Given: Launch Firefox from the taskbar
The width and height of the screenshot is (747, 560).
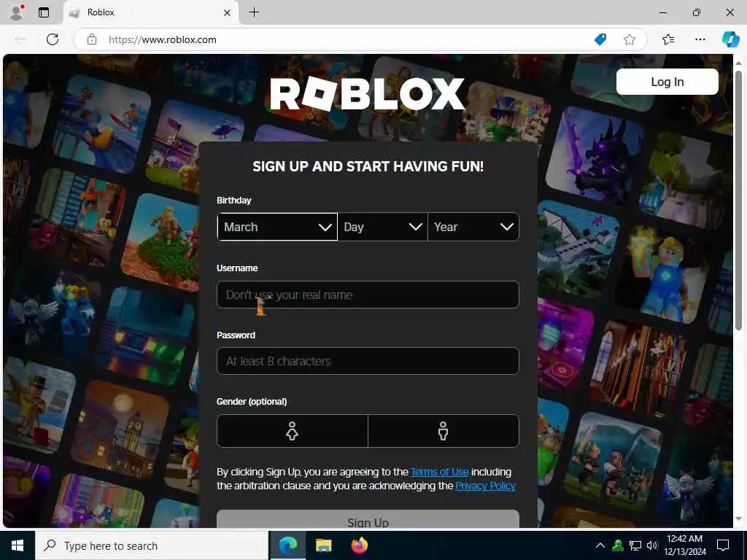Looking at the screenshot, I should (359, 545).
